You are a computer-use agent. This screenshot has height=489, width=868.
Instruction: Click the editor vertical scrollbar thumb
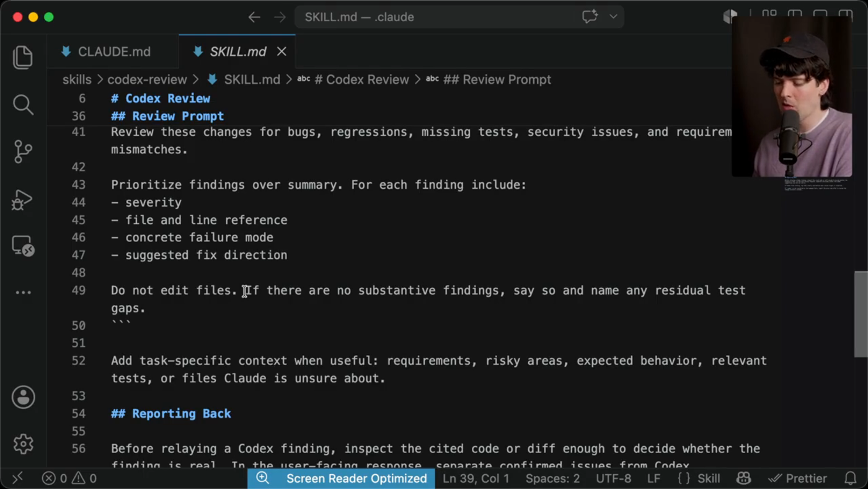click(861, 314)
